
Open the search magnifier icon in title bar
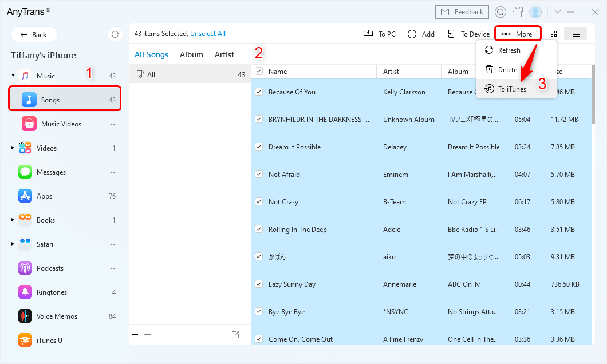[x=500, y=12]
